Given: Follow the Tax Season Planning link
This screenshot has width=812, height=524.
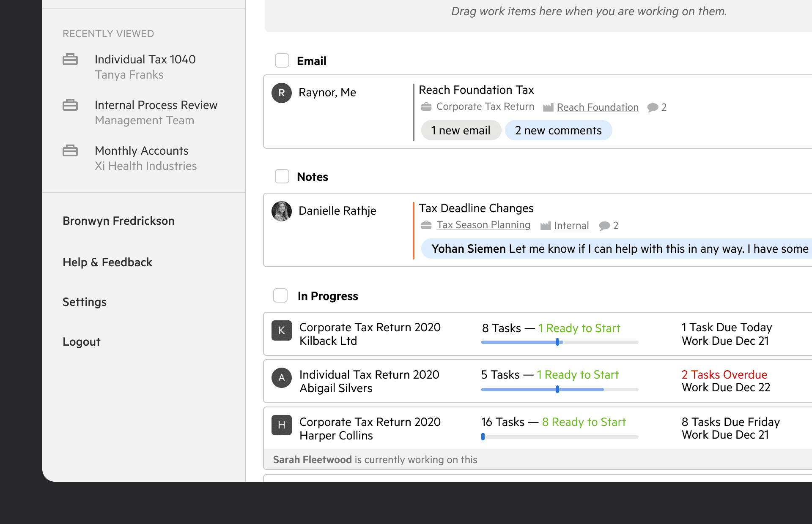Looking at the screenshot, I should (x=483, y=225).
